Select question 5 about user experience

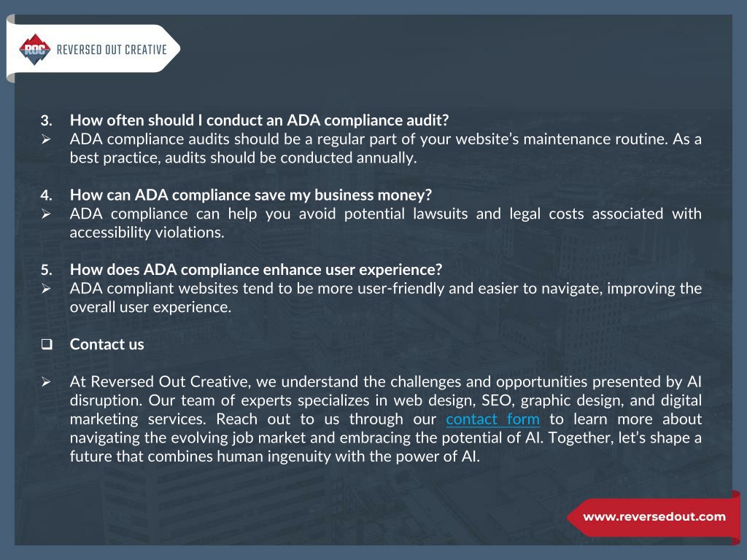coord(256,270)
